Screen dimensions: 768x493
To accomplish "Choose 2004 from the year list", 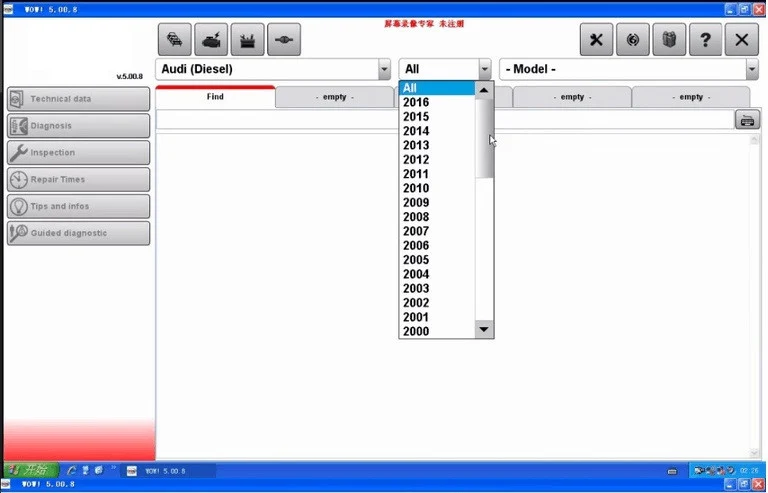I will tap(437, 274).
